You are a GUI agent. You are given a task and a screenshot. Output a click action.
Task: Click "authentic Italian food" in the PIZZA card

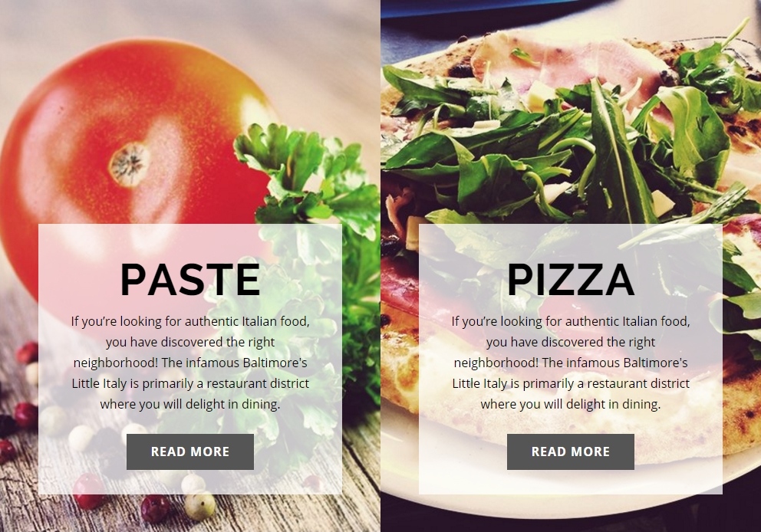click(628, 321)
